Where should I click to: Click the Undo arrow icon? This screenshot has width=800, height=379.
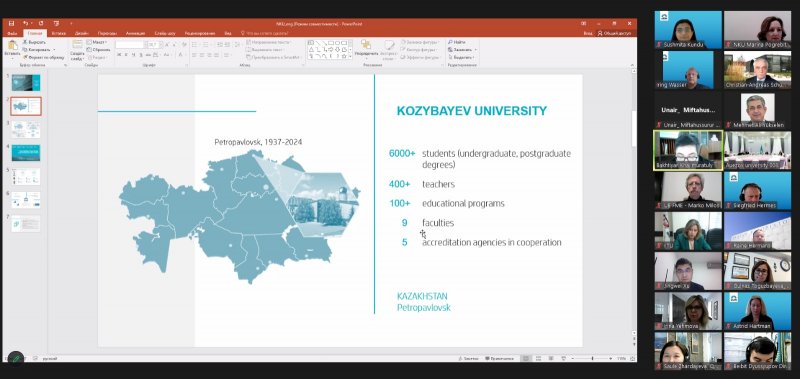point(26,23)
